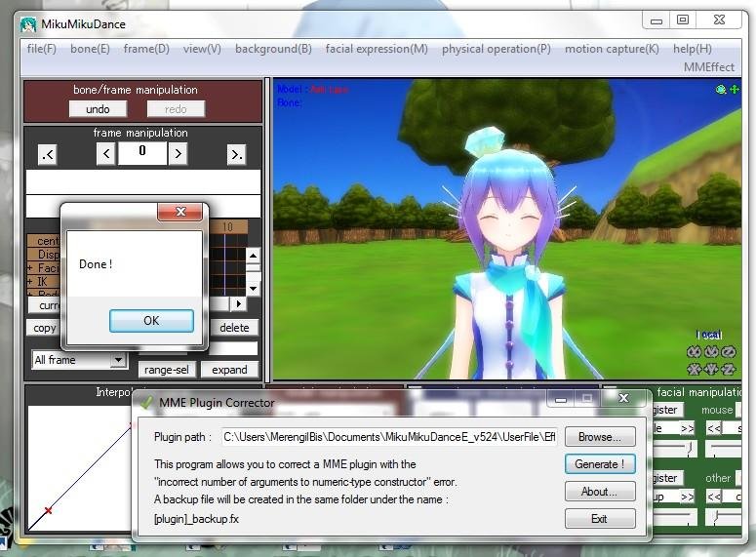Select the 'Disp' row in bone list
This screenshot has width=756, height=557.
43,255
